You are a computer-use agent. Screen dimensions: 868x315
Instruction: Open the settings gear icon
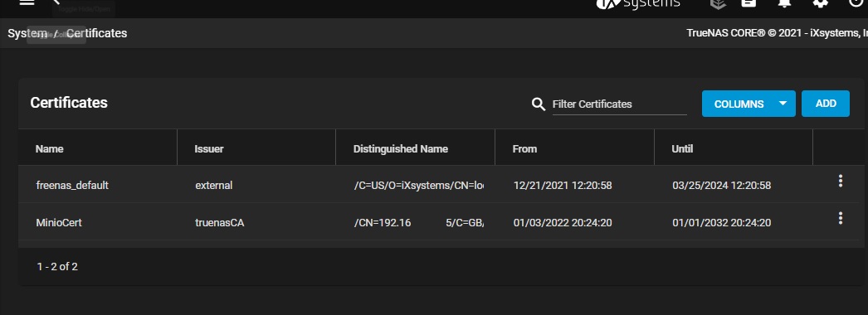point(821,2)
